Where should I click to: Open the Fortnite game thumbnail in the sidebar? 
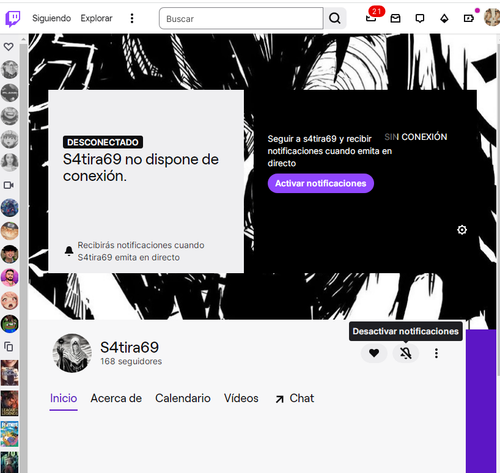10,433
